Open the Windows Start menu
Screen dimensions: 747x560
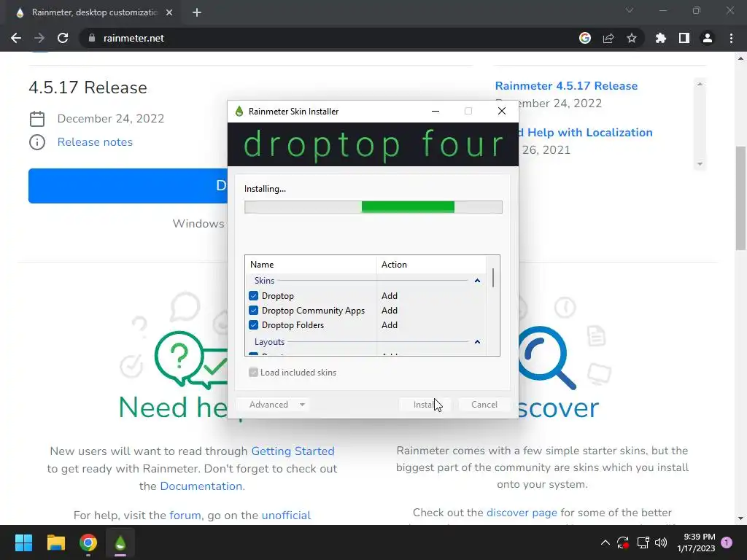click(23, 542)
